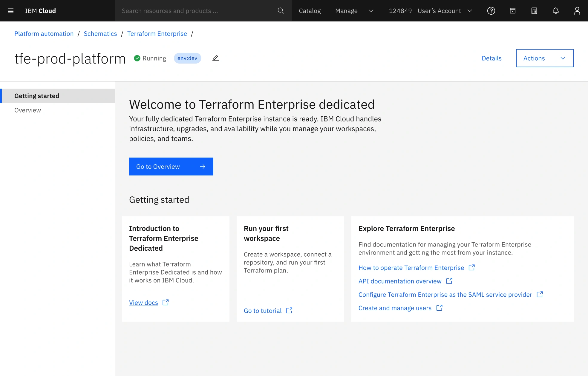The width and height of the screenshot is (588, 376).
Task: Expand the Manage dropdown menu
Action: [354, 11]
